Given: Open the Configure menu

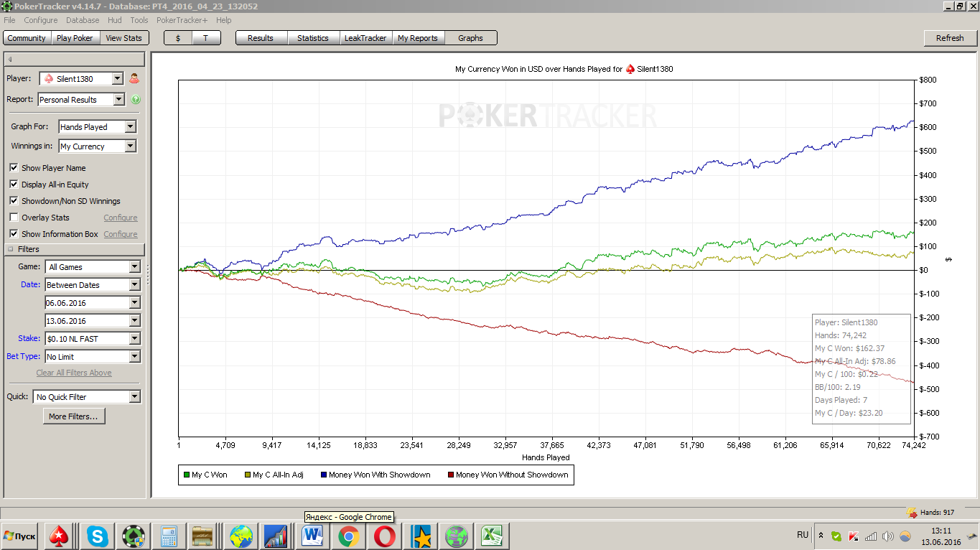Looking at the screenshot, I should coord(41,20).
